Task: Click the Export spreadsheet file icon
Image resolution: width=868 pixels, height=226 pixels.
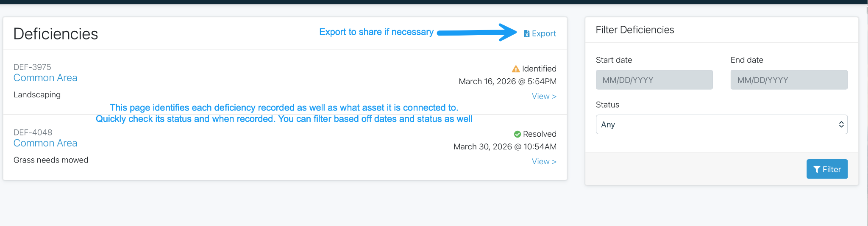Action: 526,34
